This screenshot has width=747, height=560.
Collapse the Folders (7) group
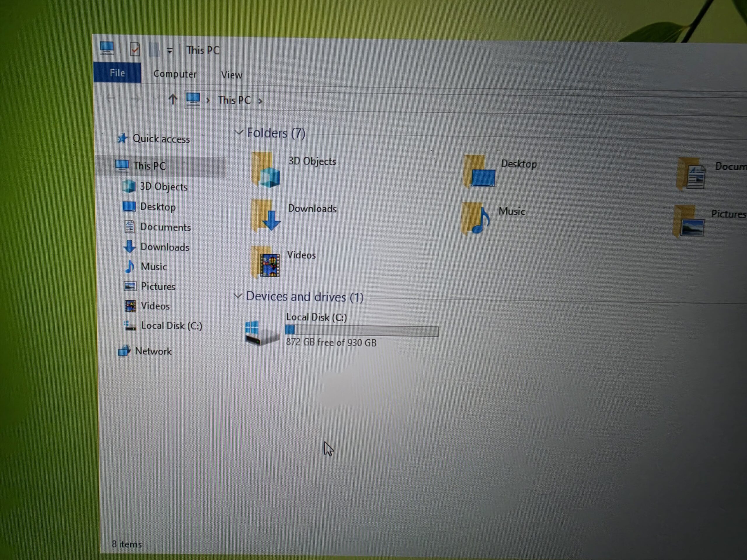238,132
